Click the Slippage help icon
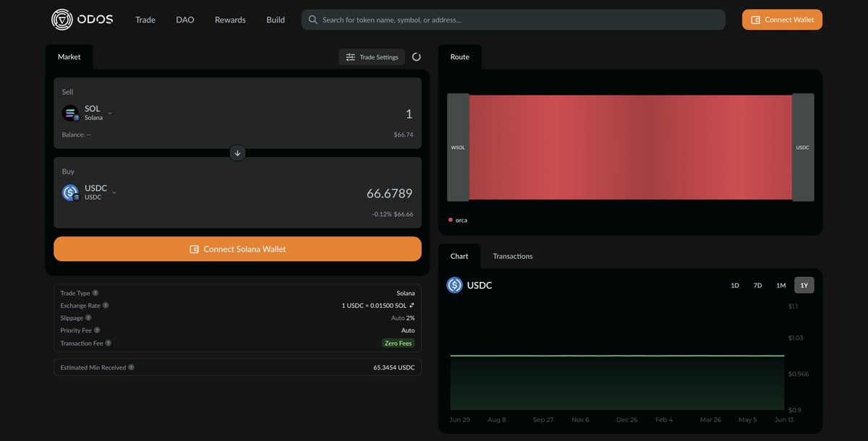Viewport: 868px width, 441px height. (x=88, y=317)
